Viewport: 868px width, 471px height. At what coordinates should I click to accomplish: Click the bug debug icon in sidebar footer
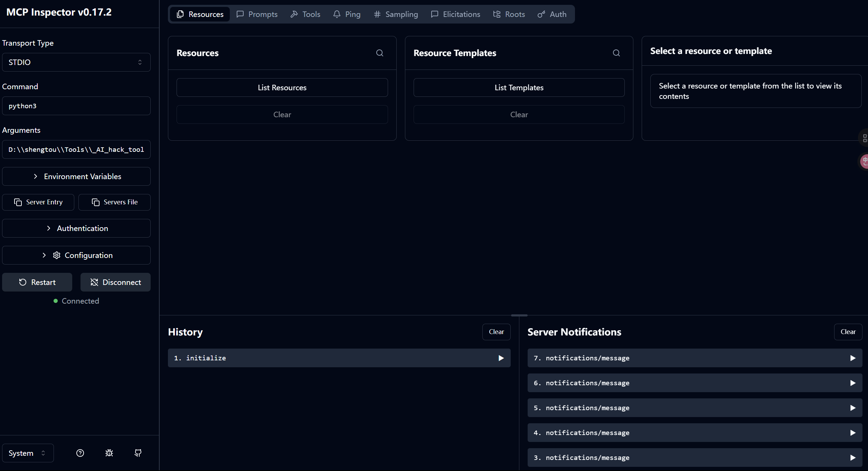coord(109,453)
